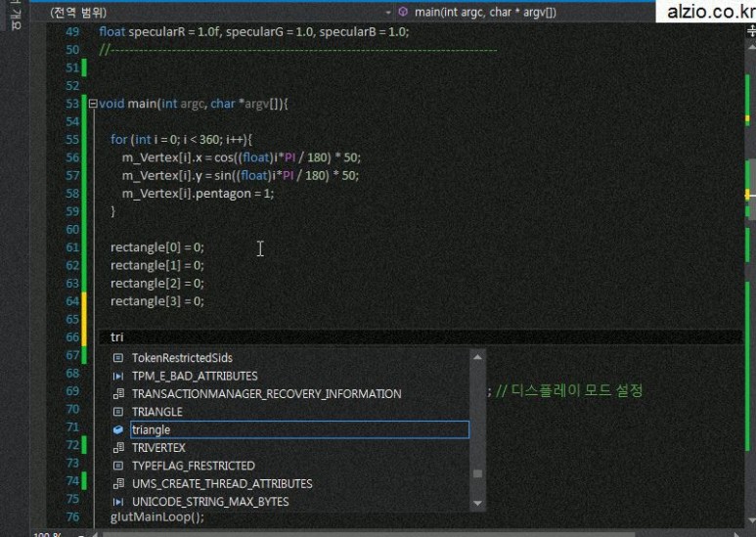Click m_Vertex[i].pentagon = 1 line

point(199,194)
